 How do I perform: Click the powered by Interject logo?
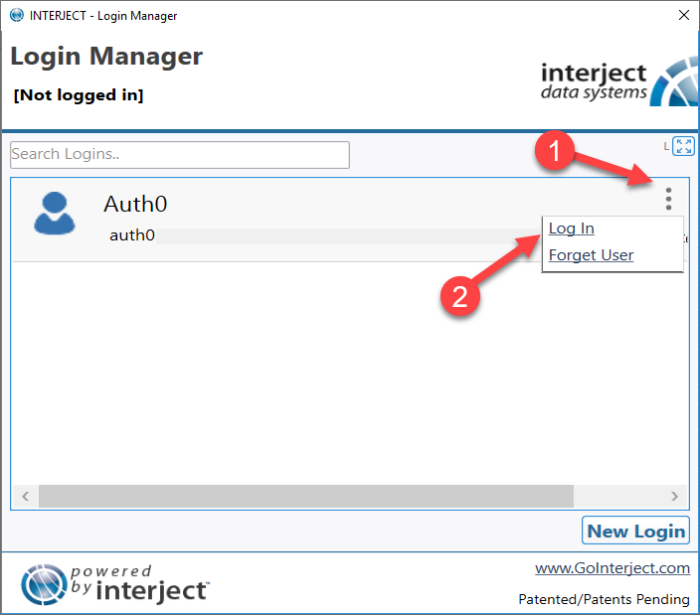point(114,585)
